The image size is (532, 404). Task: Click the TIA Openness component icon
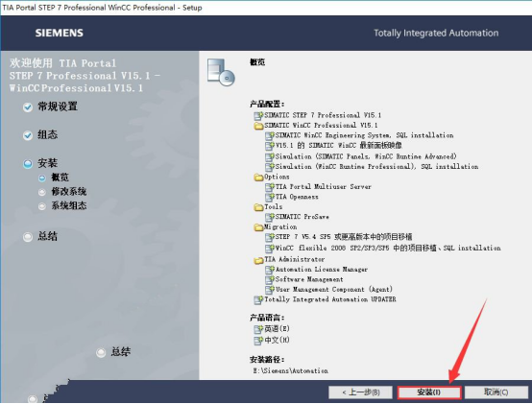[270, 197]
